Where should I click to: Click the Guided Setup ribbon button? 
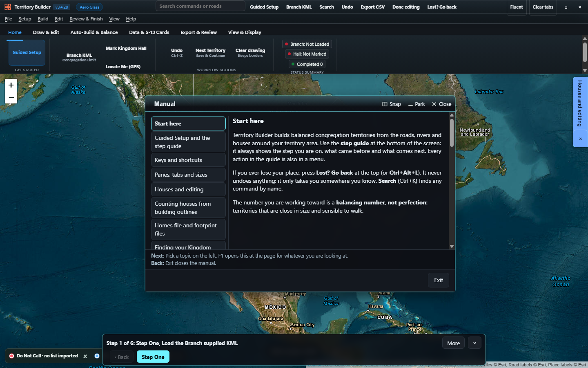tap(27, 53)
